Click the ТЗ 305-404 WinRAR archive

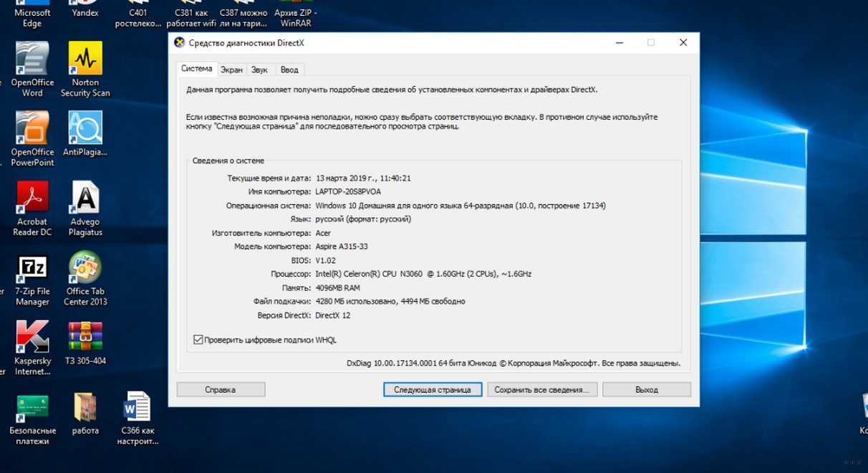point(85,338)
